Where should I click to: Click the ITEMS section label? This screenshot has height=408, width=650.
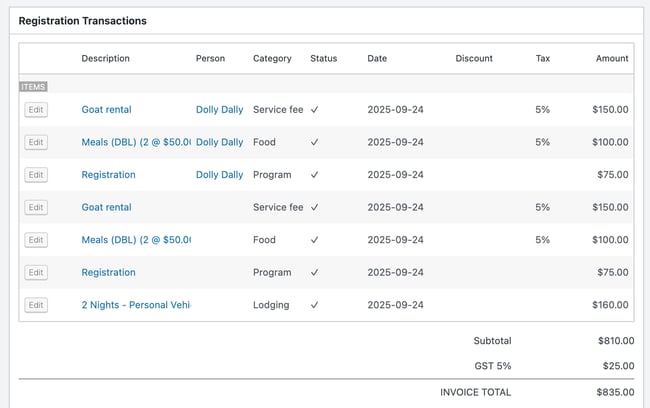click(34, 86)
